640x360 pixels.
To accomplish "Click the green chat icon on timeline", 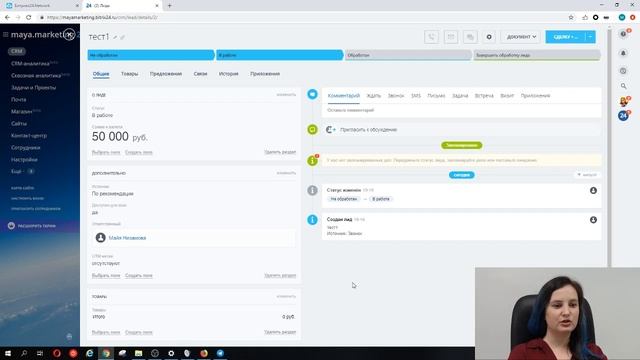I will [x=312, y=129].
